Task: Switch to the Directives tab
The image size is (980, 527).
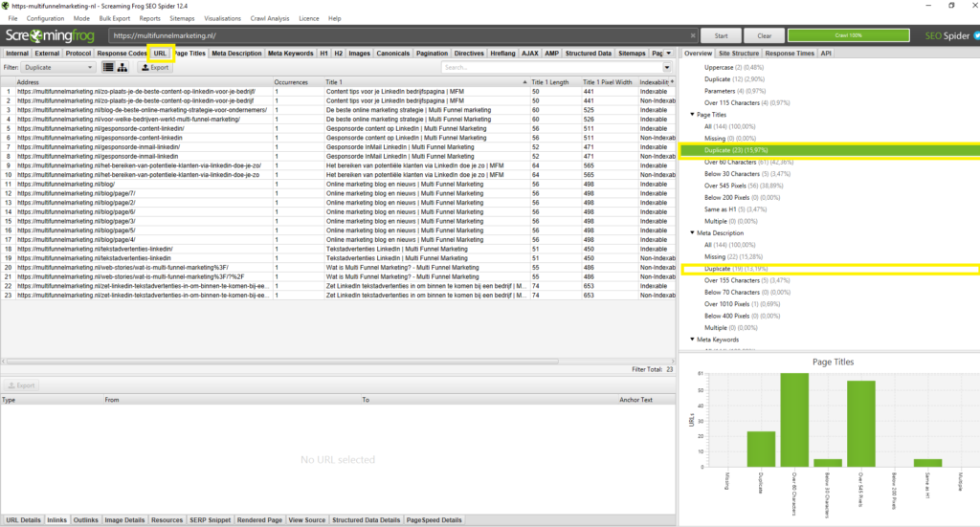Action: (469, 53)
